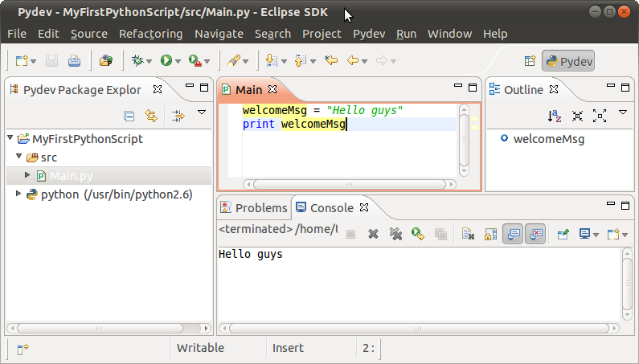
Task: Click the green Run toolbar button
Action: click(166, 61)
